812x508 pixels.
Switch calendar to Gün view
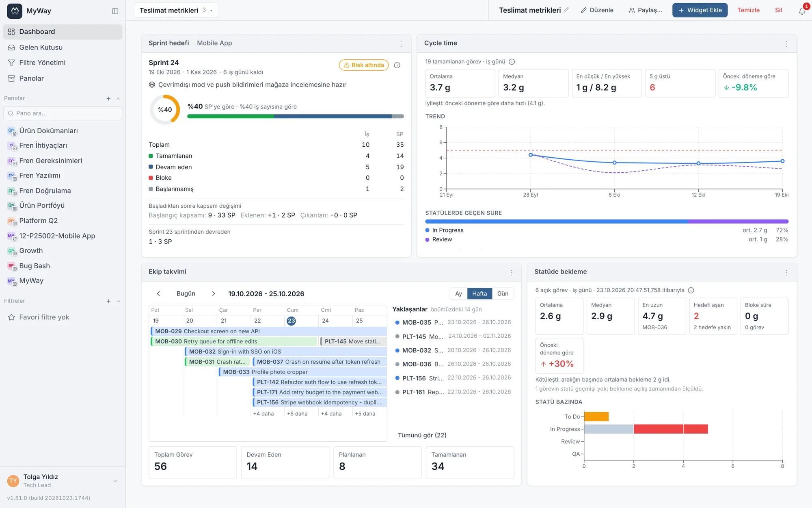(x=503, y=294)
